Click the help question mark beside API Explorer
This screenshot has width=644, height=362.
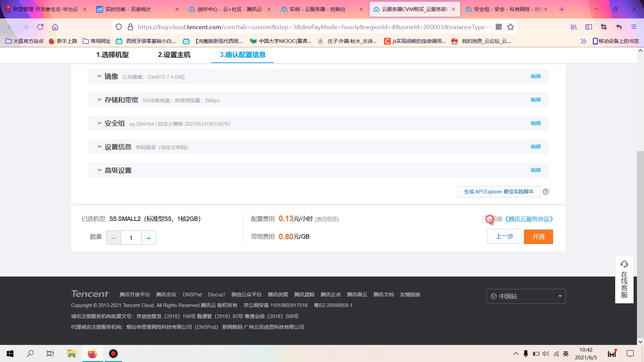546,191
